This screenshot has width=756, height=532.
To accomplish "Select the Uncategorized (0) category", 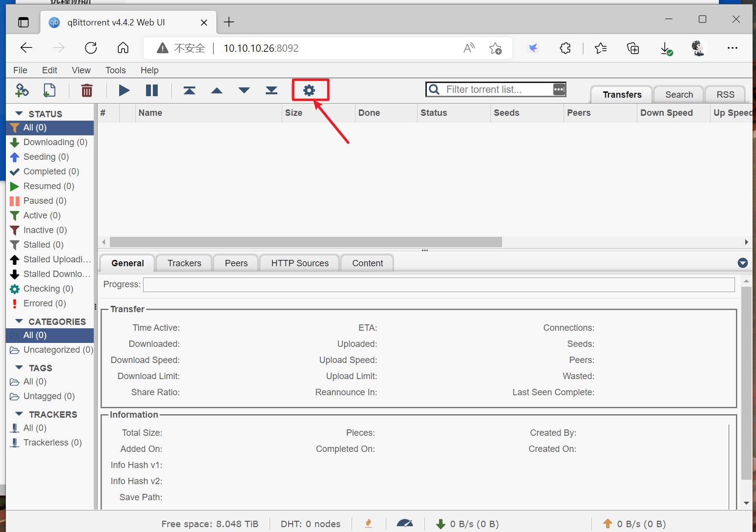I will point(58,350).
